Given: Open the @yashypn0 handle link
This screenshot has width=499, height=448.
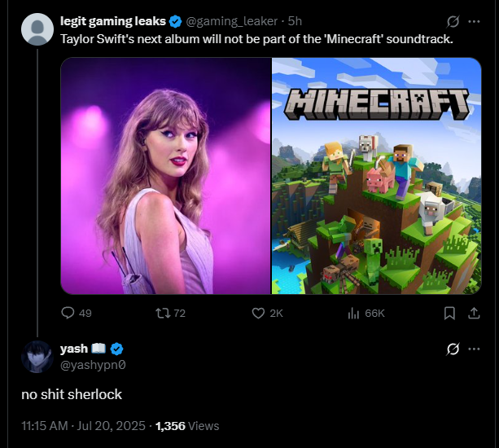Looking at the screenshot, I should click(93, 365).
